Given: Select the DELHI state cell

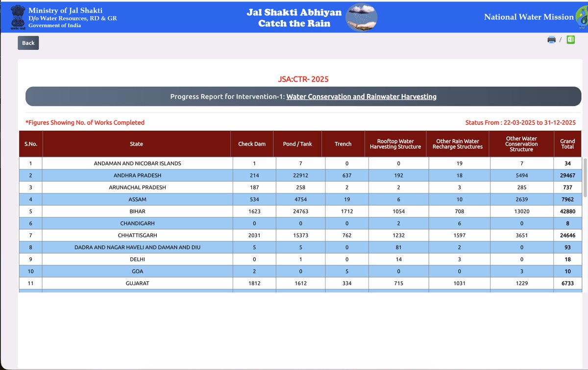Looking at the screenshot, I should [x=137, y=259].
